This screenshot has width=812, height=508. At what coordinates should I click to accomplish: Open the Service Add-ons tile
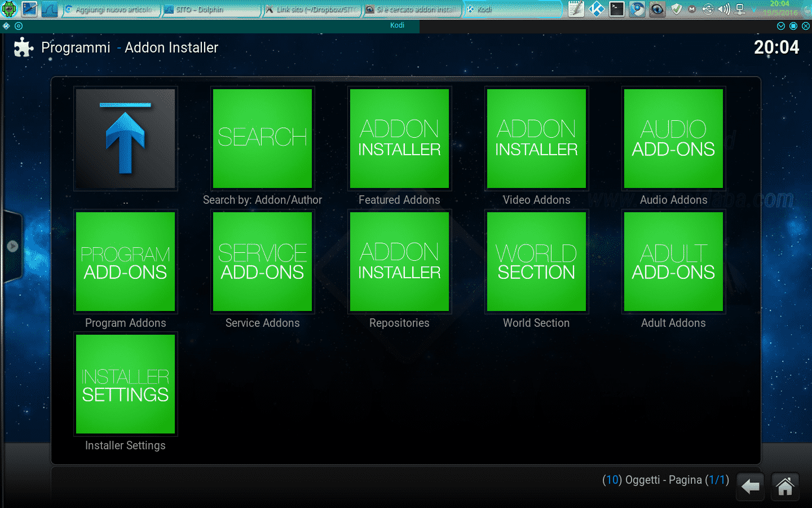coord(262,261)
